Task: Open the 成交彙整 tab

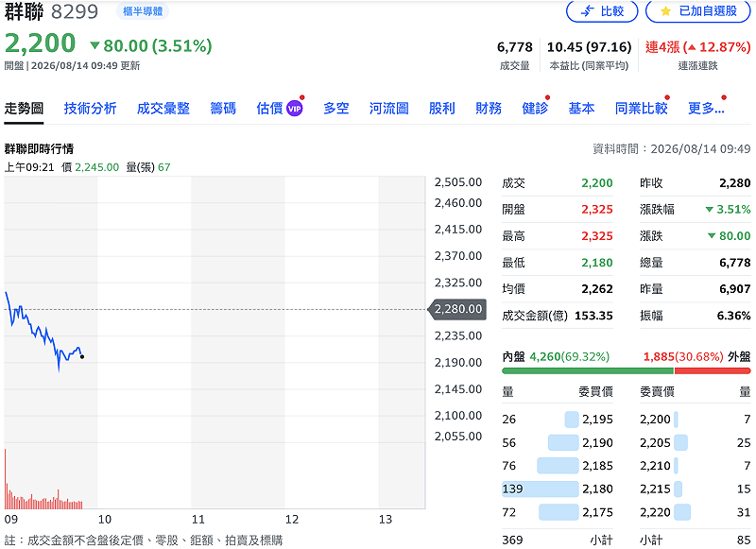Action: (163, 109)
